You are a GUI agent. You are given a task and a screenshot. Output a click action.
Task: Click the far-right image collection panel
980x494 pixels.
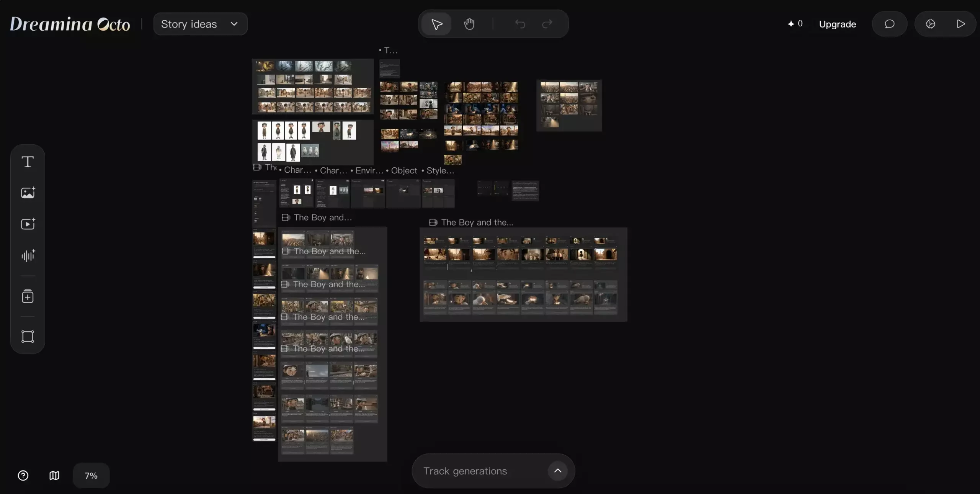coord(569,105)
